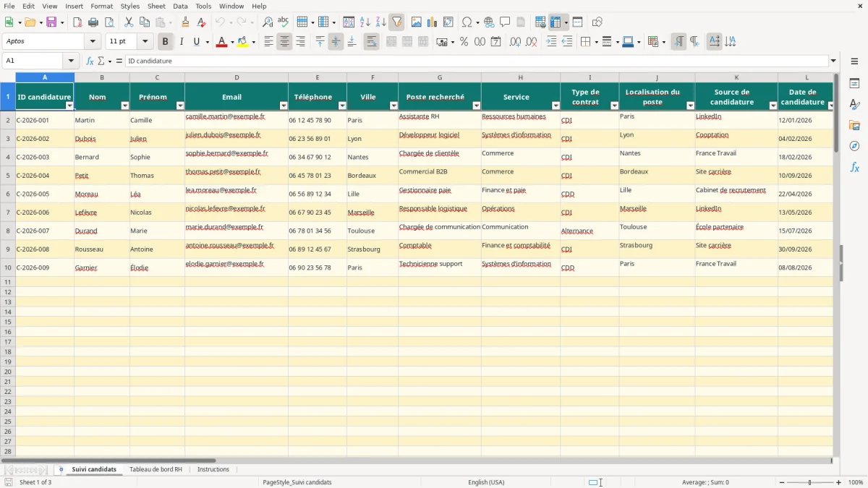This screenshot has width=868, height=488.
Task: Click the Print icon
Action: click(93, 22)
